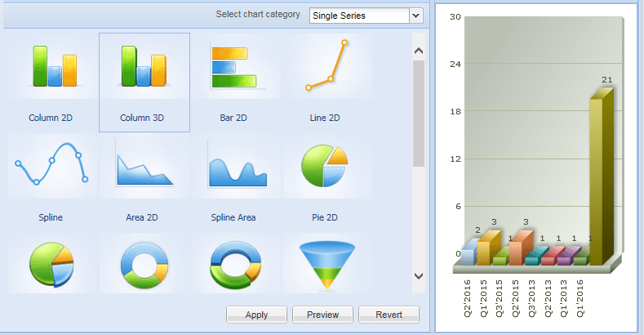Click the Select chart category label
The width and height of the screenshot is (644, 335).
coord(258,15)
